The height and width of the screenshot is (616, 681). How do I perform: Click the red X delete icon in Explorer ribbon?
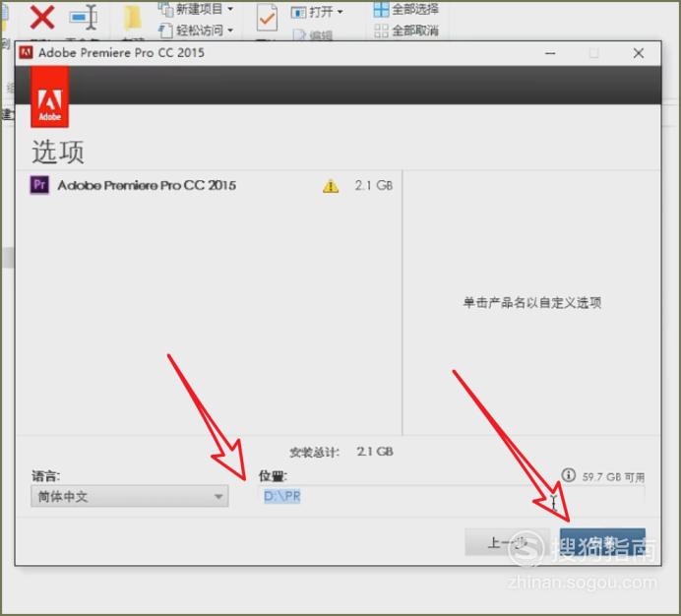point(42,18)
